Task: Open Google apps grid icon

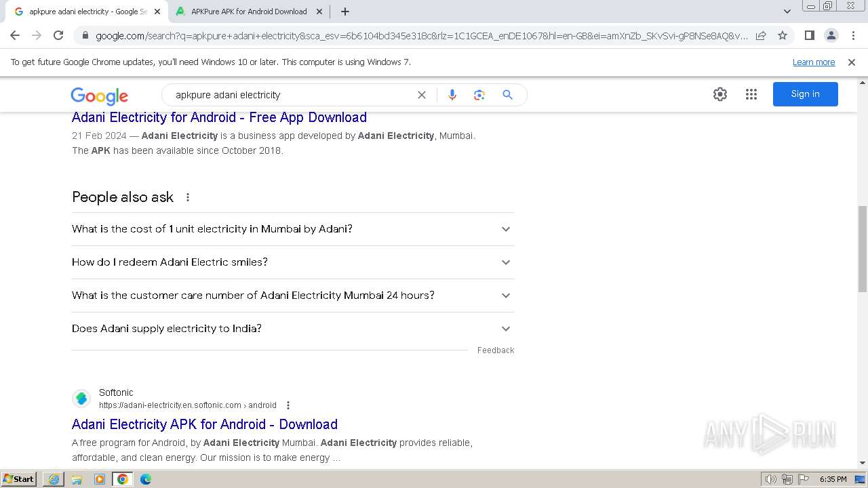Action: (x=751, y=94)
